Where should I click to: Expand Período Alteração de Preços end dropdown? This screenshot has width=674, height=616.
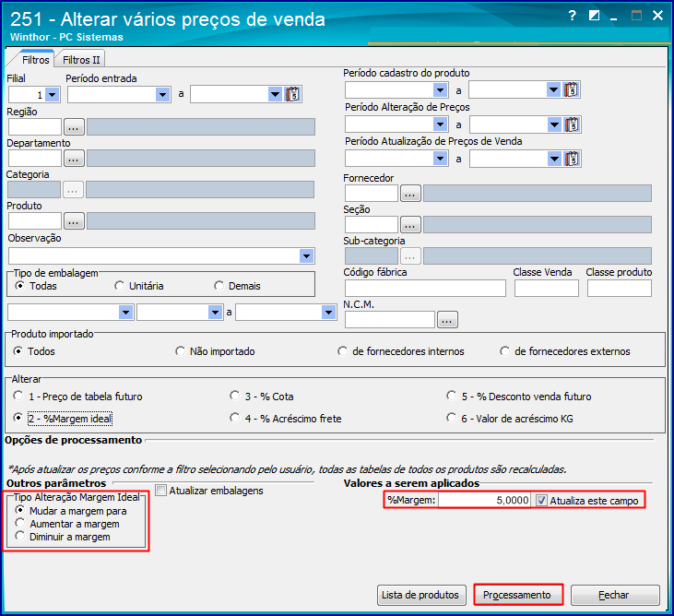(554, 124)
